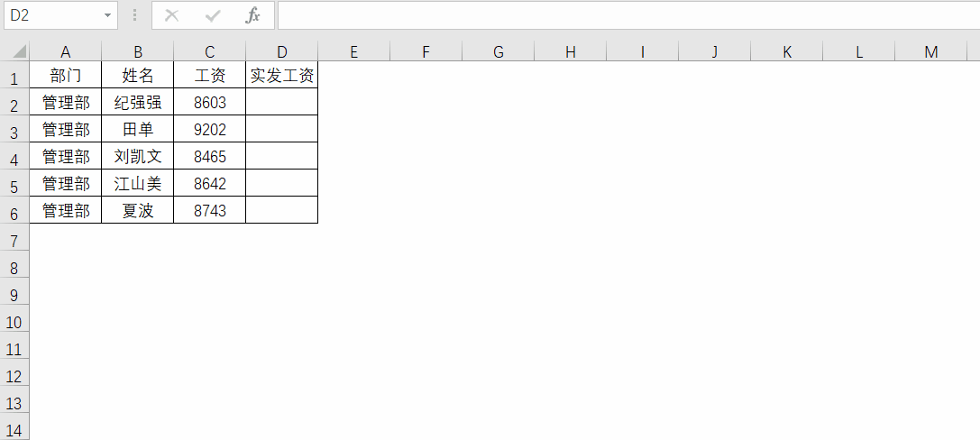
Task: Select row 7 header
Action: [x=14, y=241]
